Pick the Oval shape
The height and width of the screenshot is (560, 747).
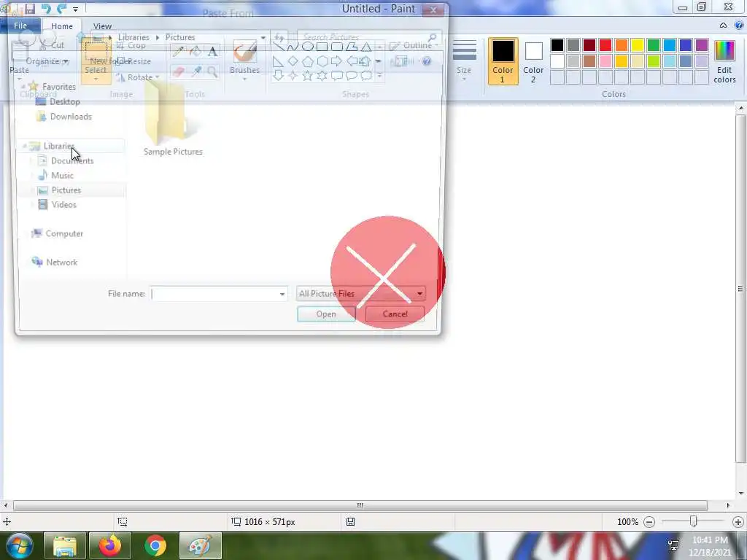(308, 46)
